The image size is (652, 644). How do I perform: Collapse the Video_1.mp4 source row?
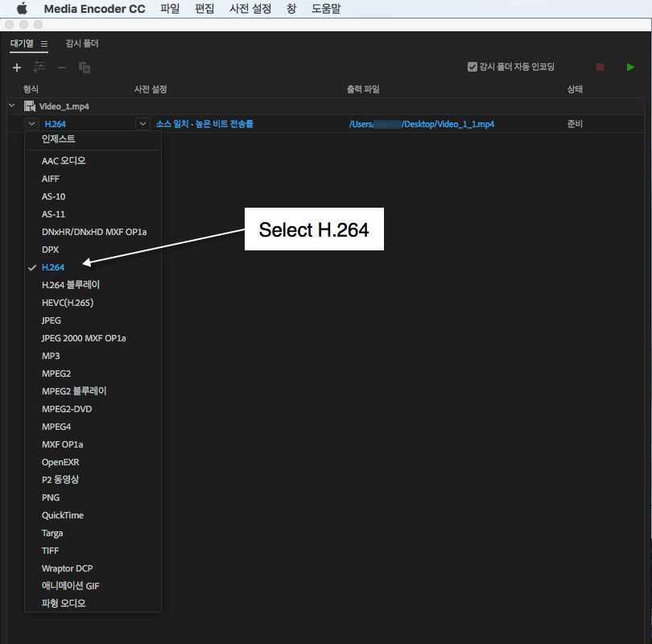[x=11, y=106]
